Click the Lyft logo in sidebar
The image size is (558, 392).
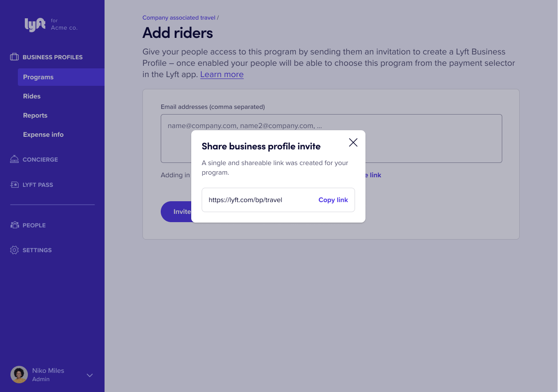point(35,25)
